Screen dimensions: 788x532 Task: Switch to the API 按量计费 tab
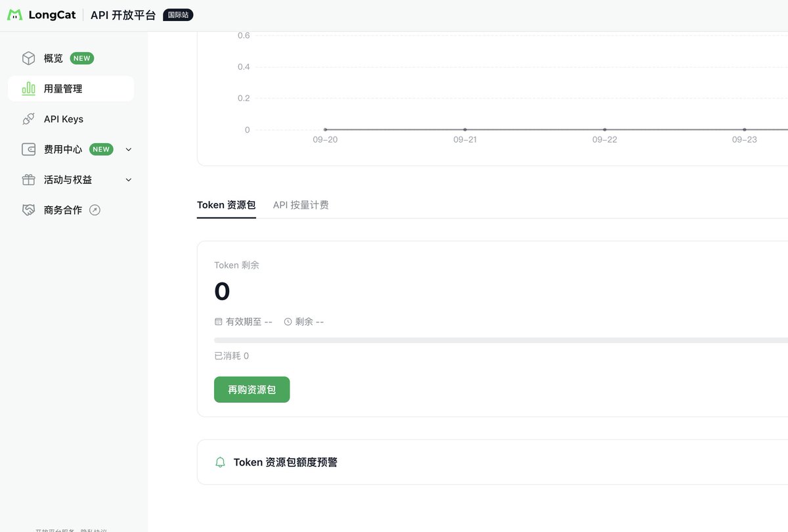point(301,205)
